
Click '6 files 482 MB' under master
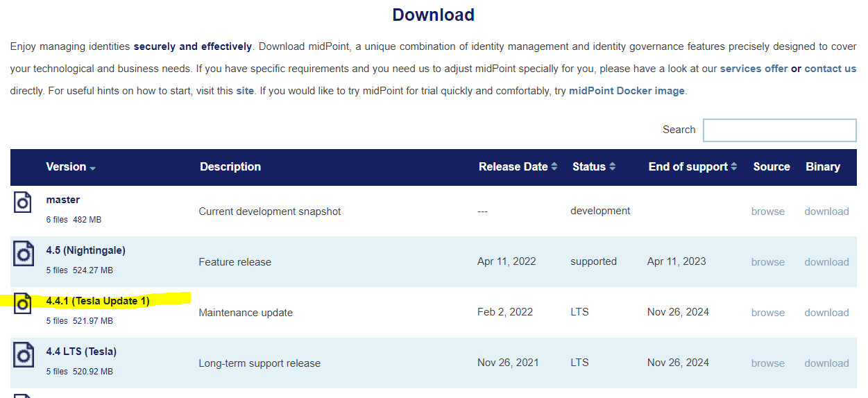click(74, 220)
